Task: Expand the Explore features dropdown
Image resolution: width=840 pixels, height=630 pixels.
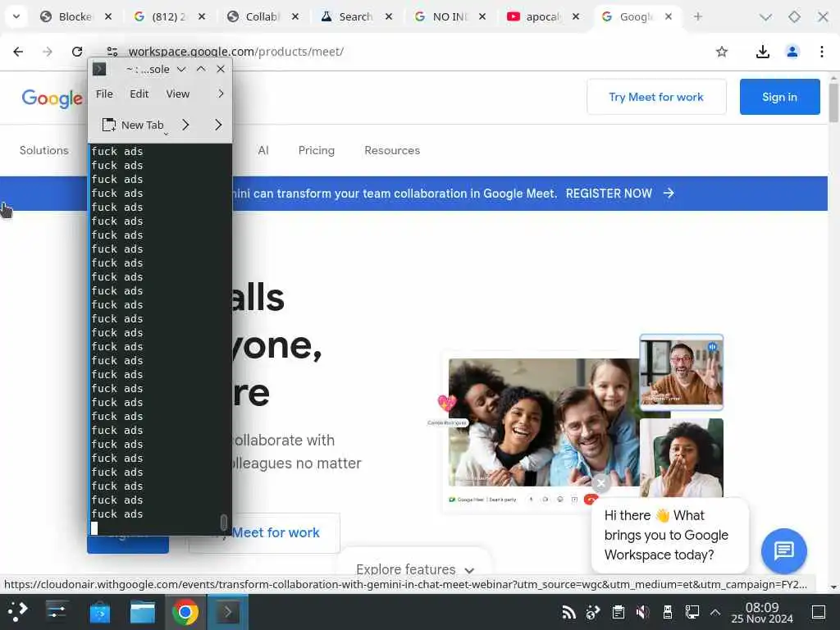Action: (x=414, y=569)
